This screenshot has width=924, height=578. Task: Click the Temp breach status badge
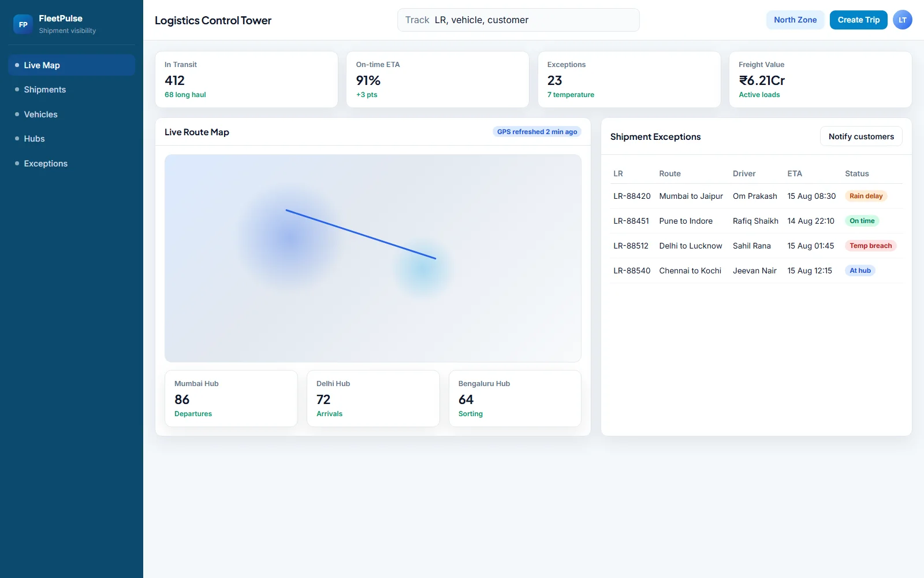pyautogui.click(x=870, y=246)
